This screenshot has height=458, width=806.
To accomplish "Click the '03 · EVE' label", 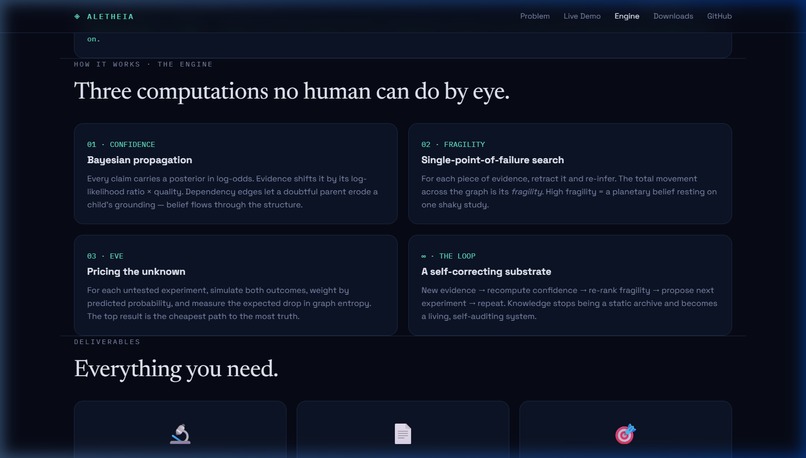I will click(105, 256).
